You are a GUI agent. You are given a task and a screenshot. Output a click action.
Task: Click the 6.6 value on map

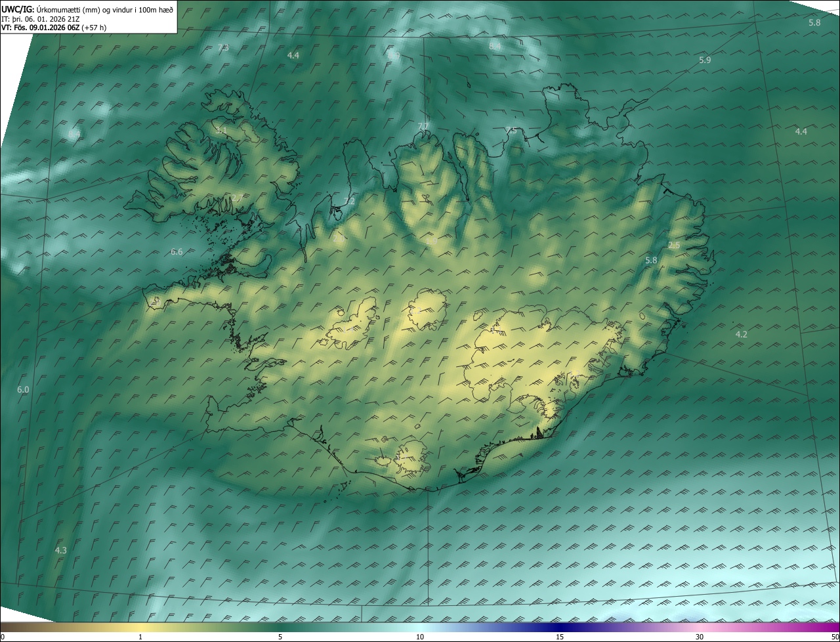tap(177, 251)
